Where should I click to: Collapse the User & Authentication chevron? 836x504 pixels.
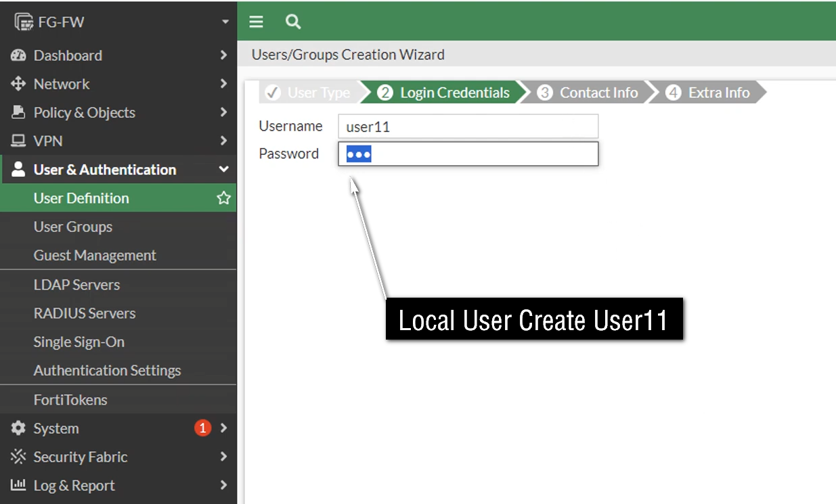223,169
